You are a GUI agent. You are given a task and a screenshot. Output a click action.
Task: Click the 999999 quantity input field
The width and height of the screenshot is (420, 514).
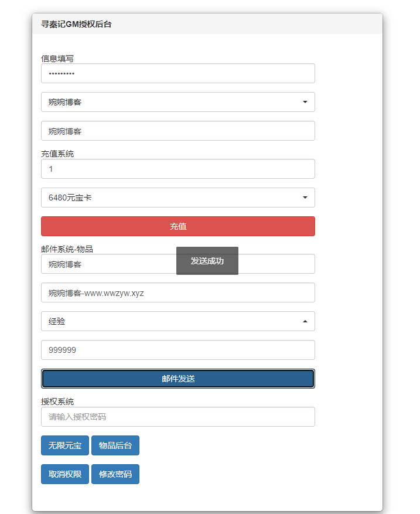177,350
